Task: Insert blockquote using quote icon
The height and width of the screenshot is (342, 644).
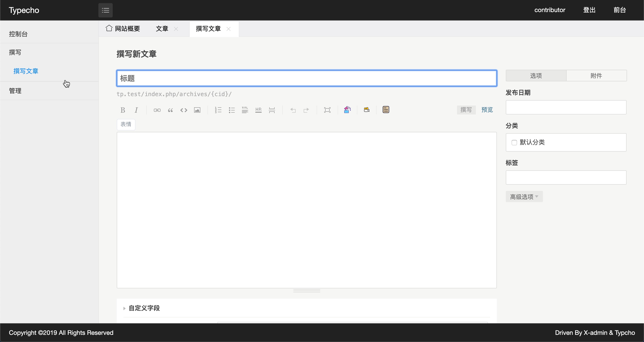Action: 170,110
